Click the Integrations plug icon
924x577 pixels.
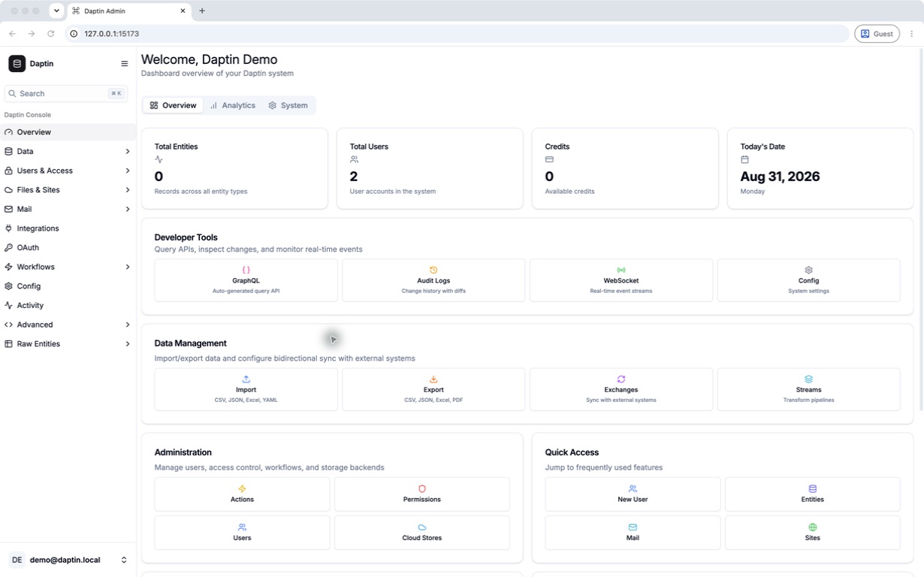pyautogui.click(x=9, y=228)
